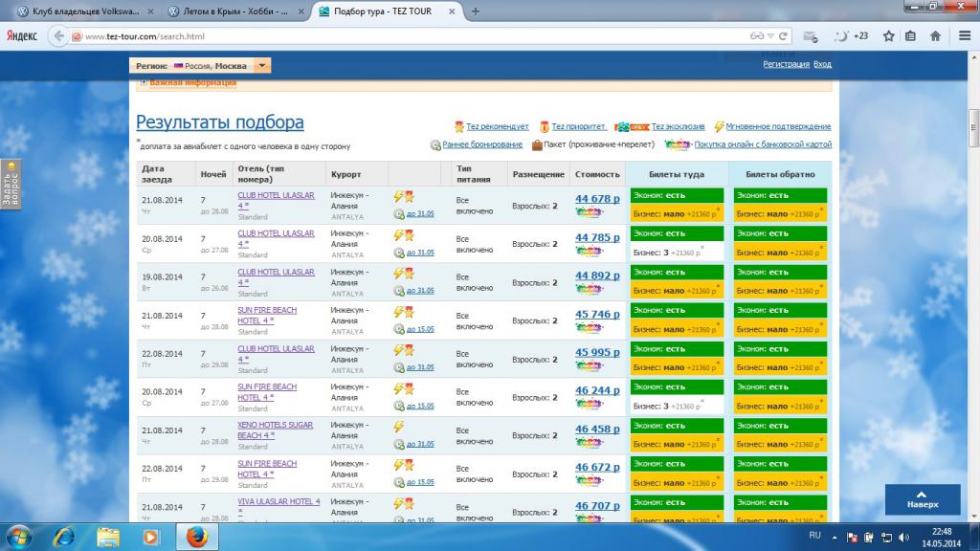Go to the browser home page icon

pyautogui.click(x=935, y=36)
